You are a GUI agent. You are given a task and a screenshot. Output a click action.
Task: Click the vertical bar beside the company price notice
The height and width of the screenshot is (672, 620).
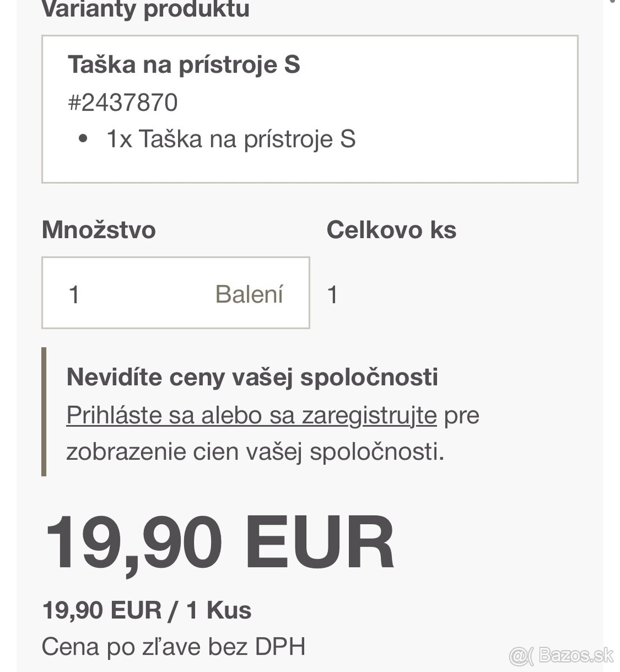(44, 412)
